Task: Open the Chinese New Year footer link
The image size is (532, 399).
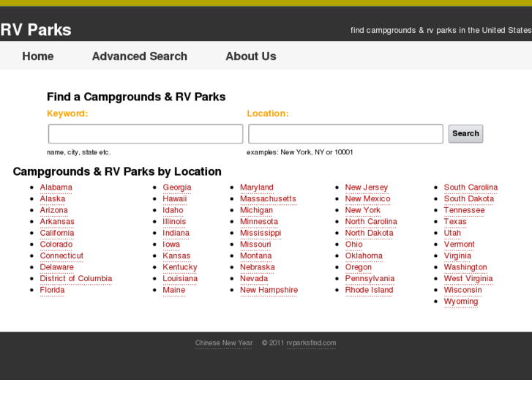Action: pos(224,343)
